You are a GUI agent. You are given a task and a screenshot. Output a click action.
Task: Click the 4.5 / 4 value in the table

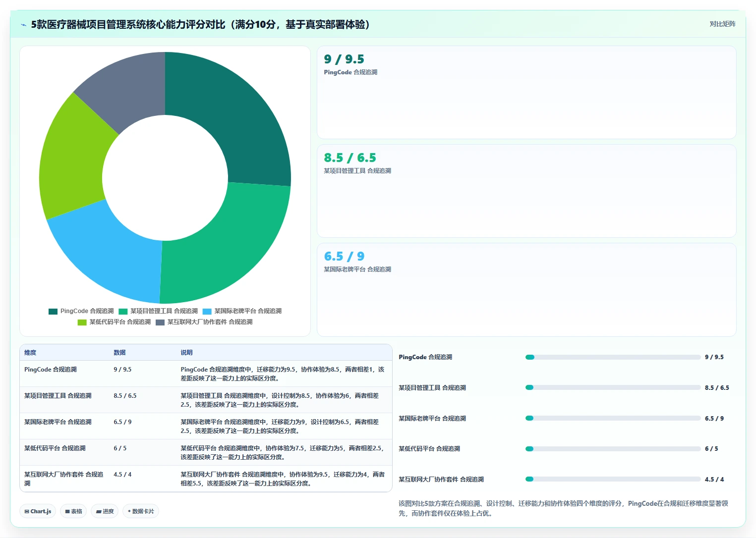point(122,475)
